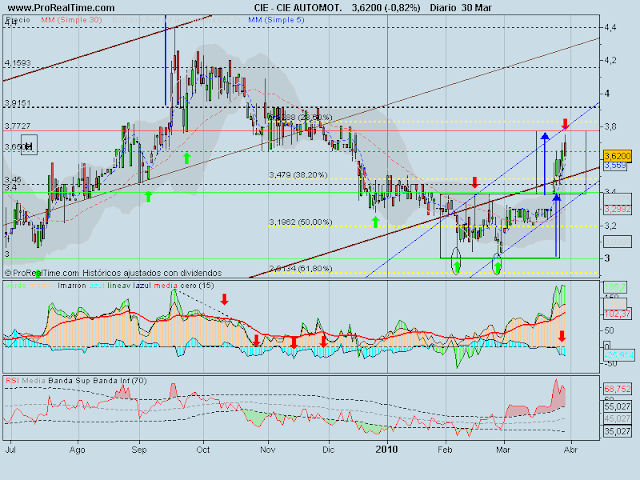Click the 45,027 RSI band value tag
This screenshot has width=640, height=480.
pos(617,419)
